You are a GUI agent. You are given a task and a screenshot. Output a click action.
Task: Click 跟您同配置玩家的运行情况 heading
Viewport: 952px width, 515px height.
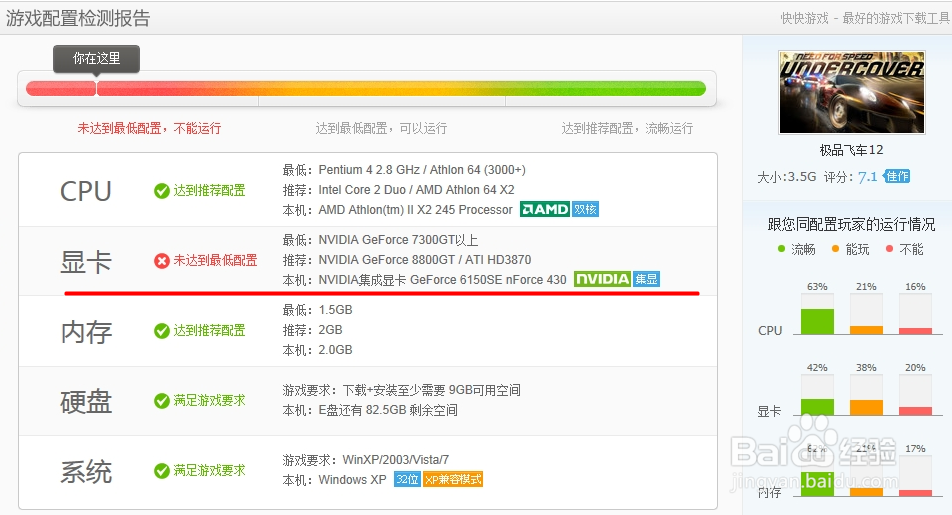coord(851,225)
